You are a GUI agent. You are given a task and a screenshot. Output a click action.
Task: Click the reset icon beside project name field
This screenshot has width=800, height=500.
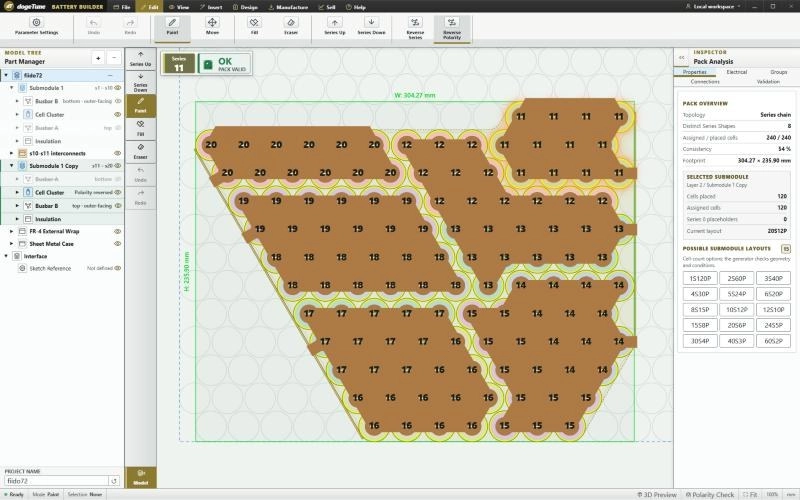pos(114,481)
